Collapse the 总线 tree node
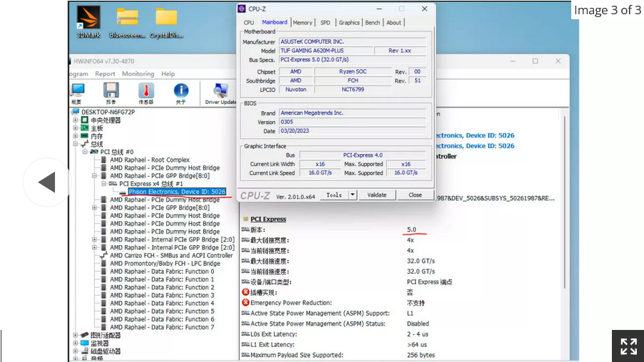644x362 pixels. [75, 144]
